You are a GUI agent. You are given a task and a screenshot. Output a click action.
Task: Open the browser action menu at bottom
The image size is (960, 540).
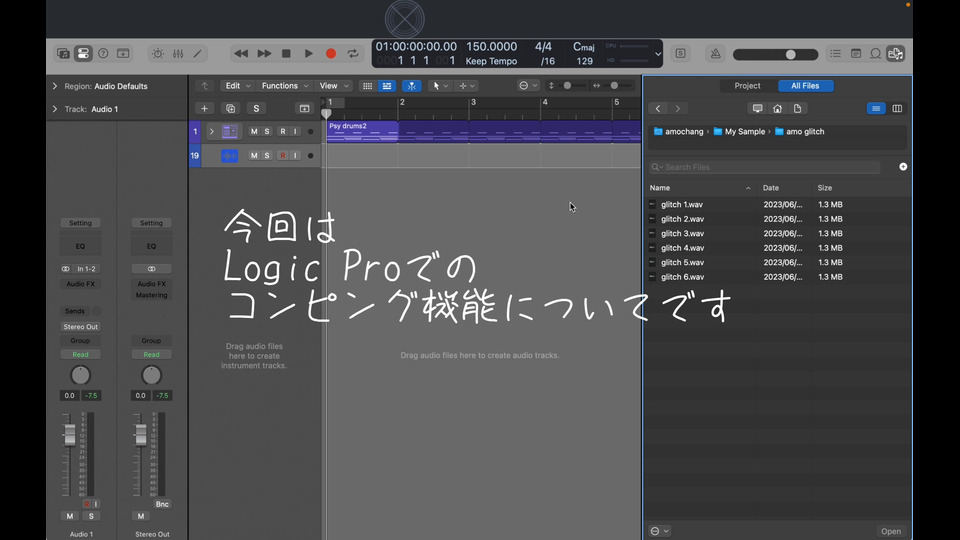coord(659,531)
